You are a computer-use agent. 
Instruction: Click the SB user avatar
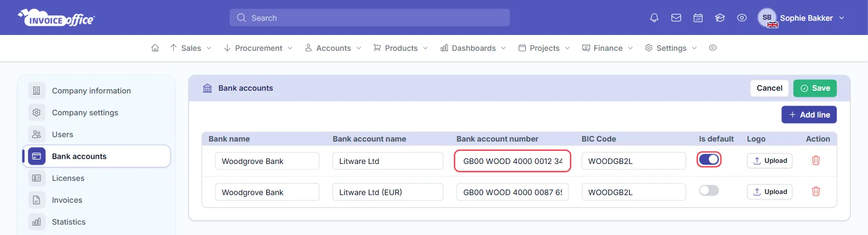pyautogui.click(x=767, y=17)
